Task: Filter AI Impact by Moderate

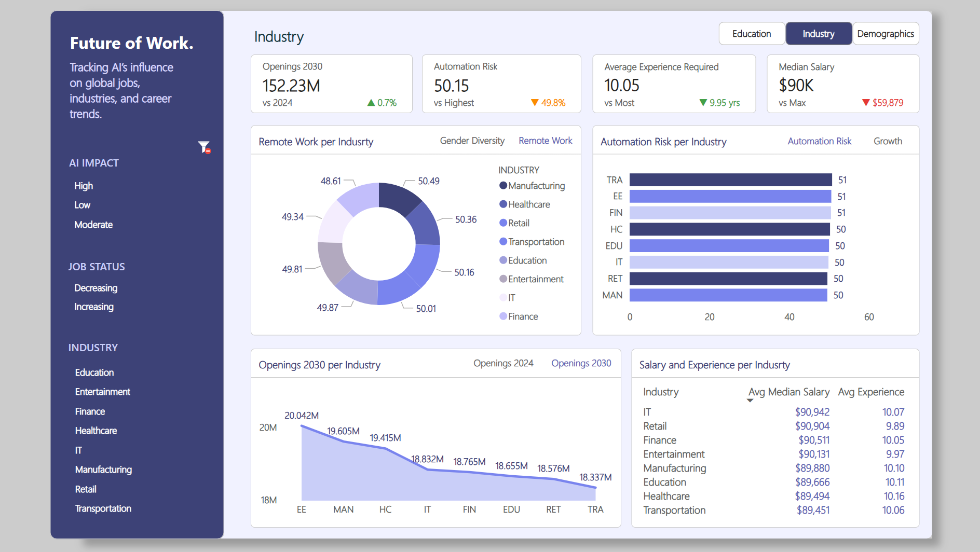Action: click(93, 225)
